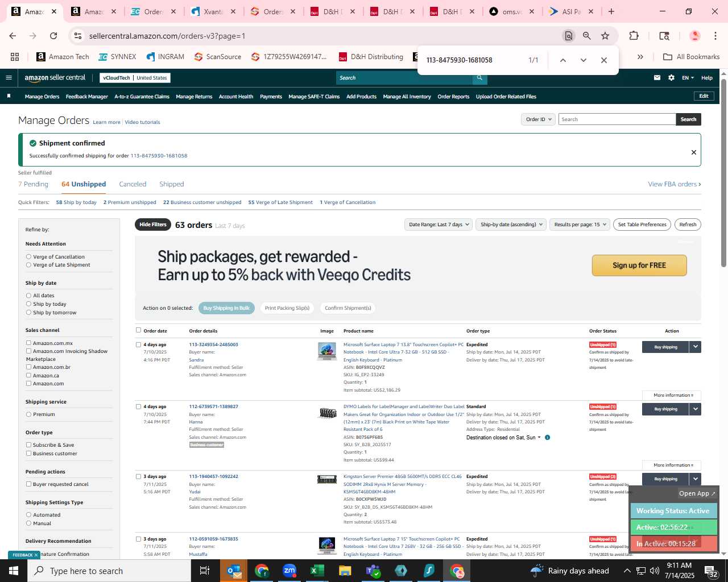Image resolution: width=728 pixels, height=582 pixels.
Task: Close the Shipment confirmed banner
Action: [693, 152]
